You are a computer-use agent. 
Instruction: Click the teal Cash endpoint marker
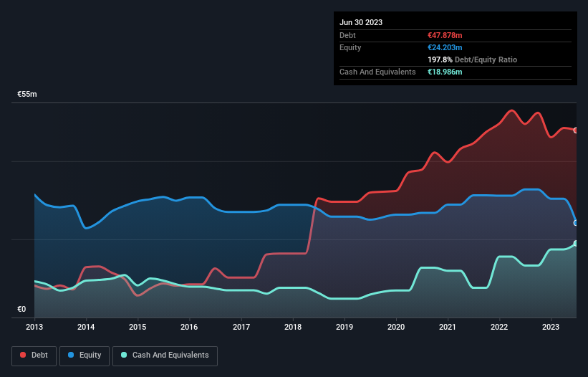click(576, 244)
